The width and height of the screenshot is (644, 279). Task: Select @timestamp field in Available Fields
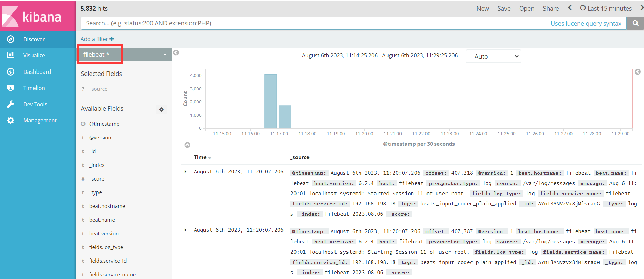pos(104,124)
